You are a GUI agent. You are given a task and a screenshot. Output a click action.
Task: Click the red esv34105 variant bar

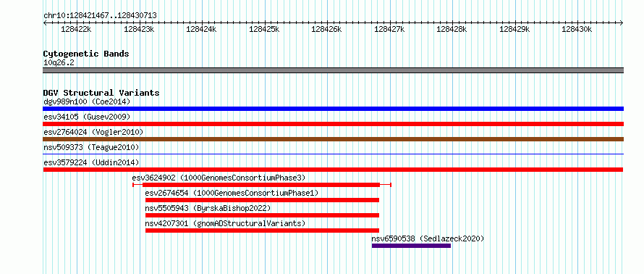point(333,124)
